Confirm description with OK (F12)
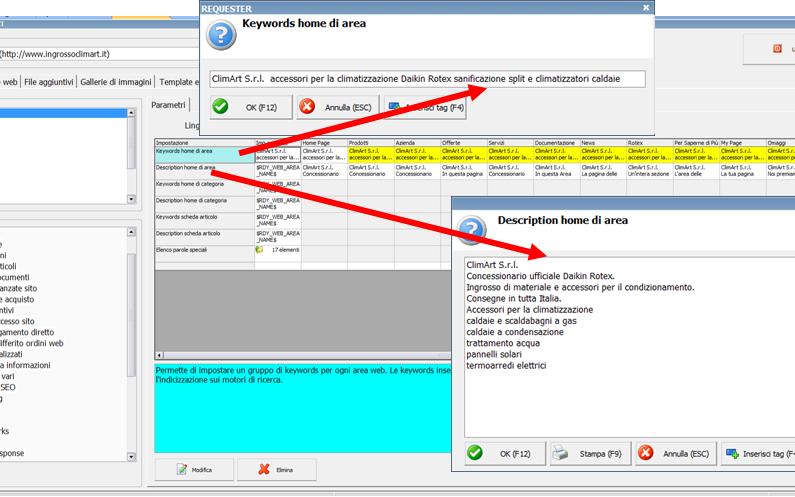 tap(505, 454)
